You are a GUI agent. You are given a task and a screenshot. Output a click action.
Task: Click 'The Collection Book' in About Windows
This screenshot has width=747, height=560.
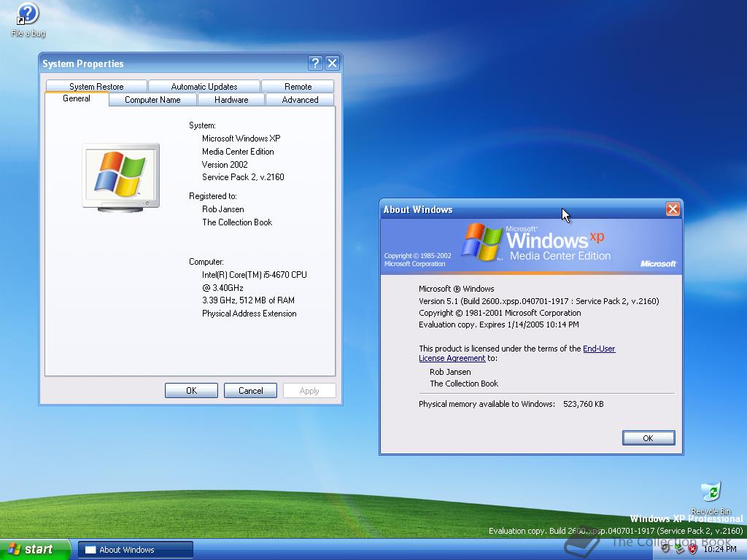click(464, 384)
